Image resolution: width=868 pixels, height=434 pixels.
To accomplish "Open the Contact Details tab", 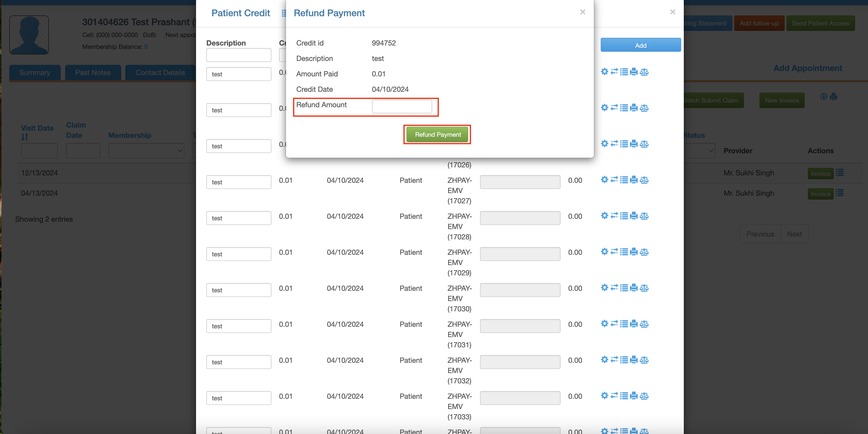I will pos(160,73).
